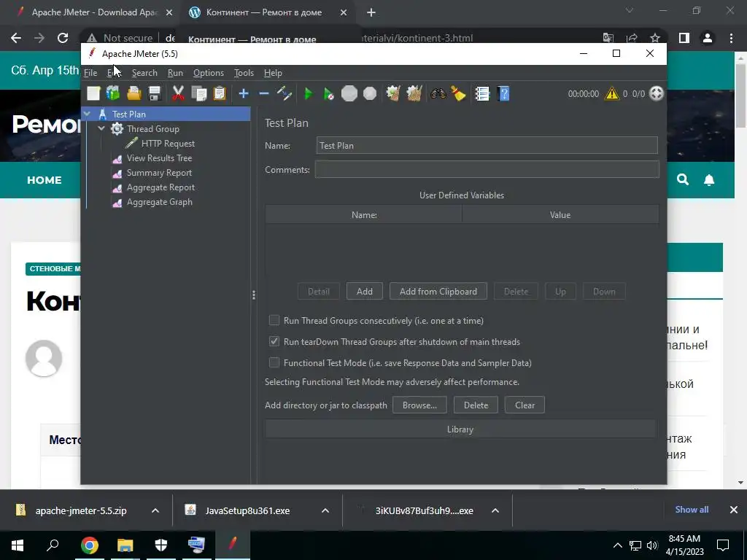Click the yellow warning log icon
Screen dimensions: 747x560
(x=612, y=93)
